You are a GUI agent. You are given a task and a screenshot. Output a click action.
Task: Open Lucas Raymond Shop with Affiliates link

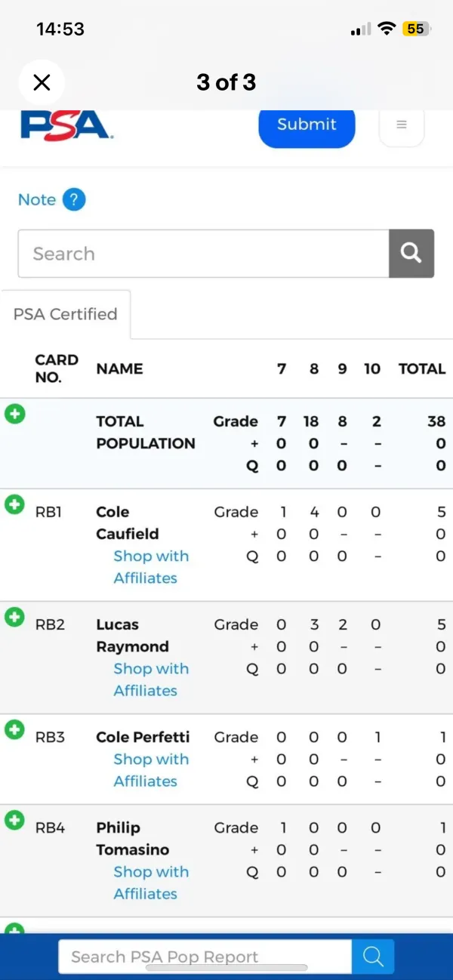tap(151, 680)
